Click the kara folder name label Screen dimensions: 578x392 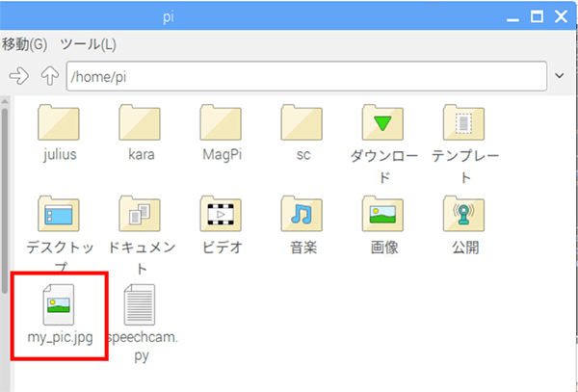pos(142,155)
